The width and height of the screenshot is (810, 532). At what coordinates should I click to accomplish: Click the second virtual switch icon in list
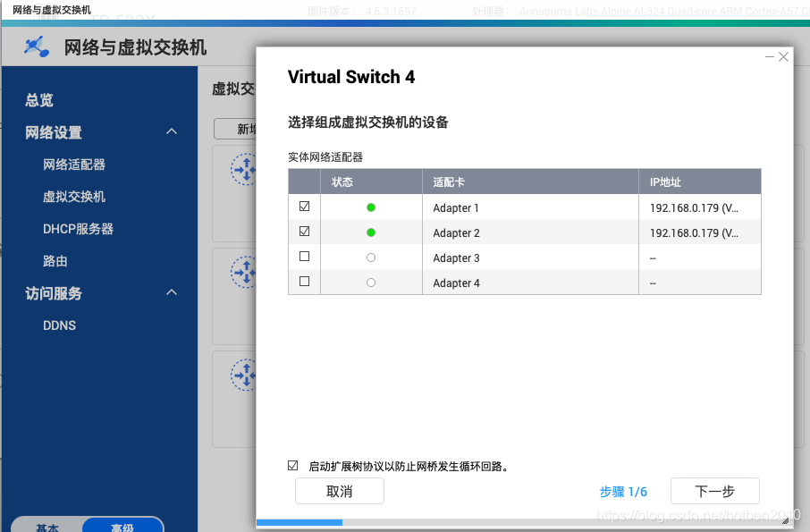[243, 272]
